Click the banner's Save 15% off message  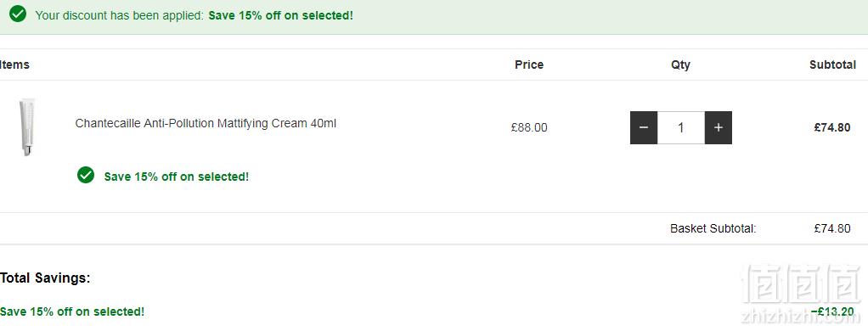point(280,15)
